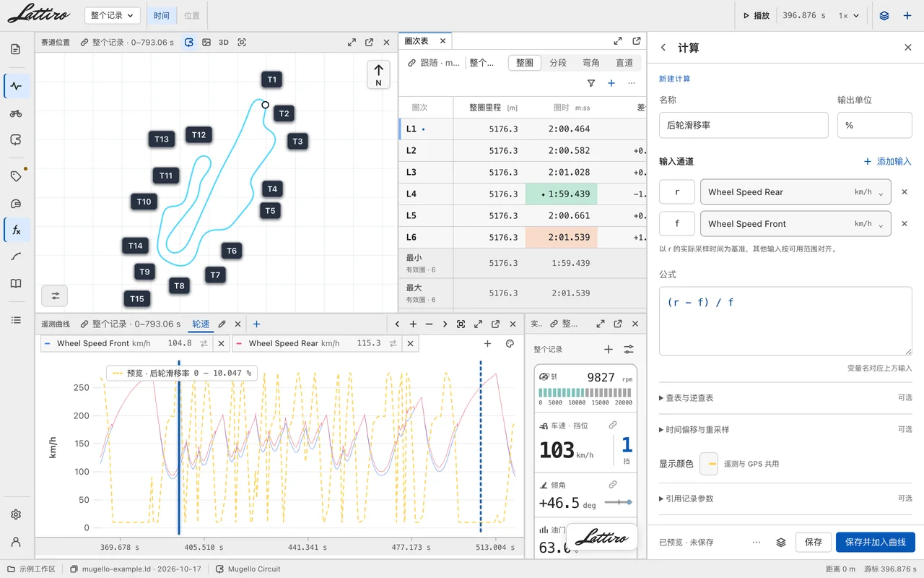
Task: Open the fx calculations sidebar icon
Action: tap(16, 230)
